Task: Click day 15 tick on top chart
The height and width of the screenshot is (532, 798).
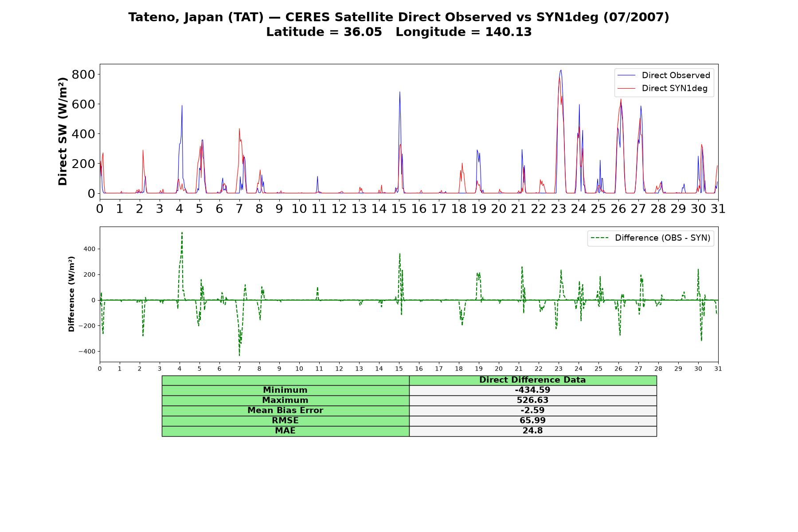Action: [399, 209]
